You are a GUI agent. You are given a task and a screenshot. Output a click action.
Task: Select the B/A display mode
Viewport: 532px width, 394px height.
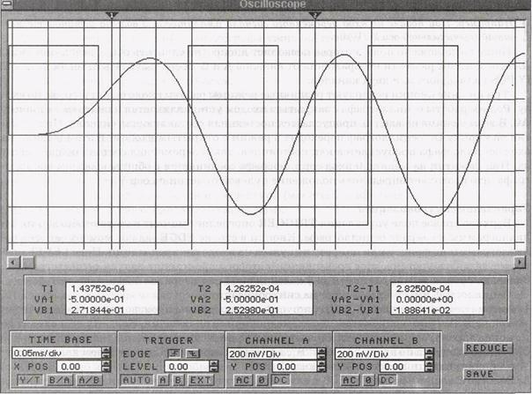tap(60, 380)
